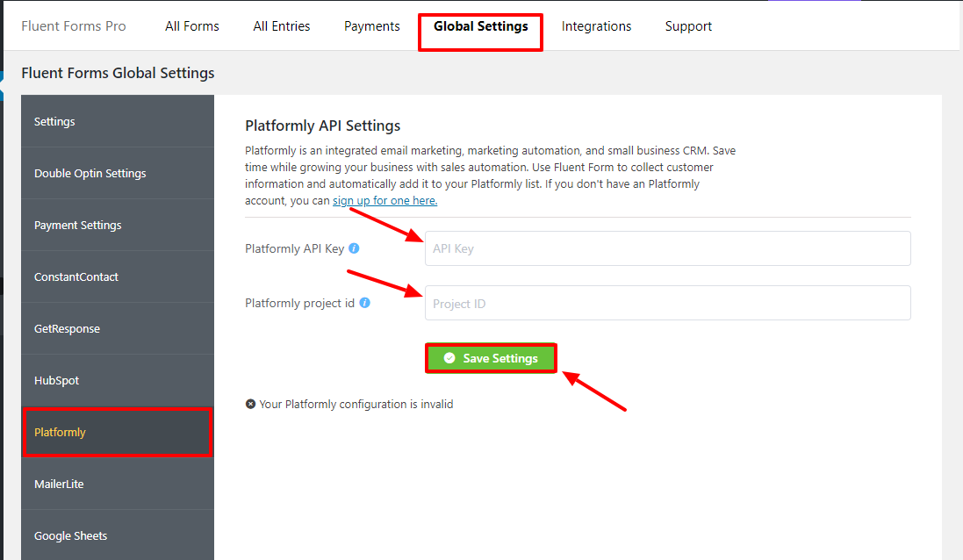963x560 pixels.
Task: Click into the Project ID text field
Action: [667, 303]
